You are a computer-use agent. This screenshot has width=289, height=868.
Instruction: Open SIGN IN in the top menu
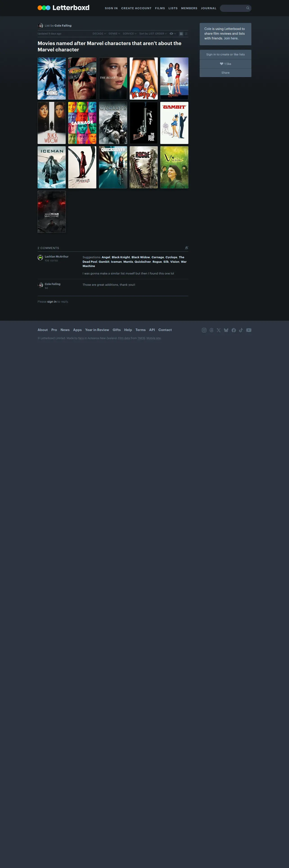click(111, 8)
